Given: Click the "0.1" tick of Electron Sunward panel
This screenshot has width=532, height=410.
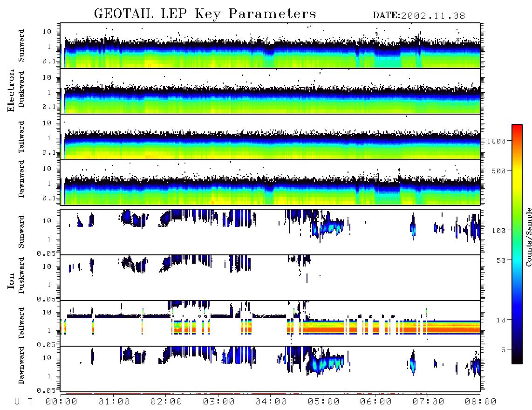Looking at the screenshot, I should tap(49, 61).
